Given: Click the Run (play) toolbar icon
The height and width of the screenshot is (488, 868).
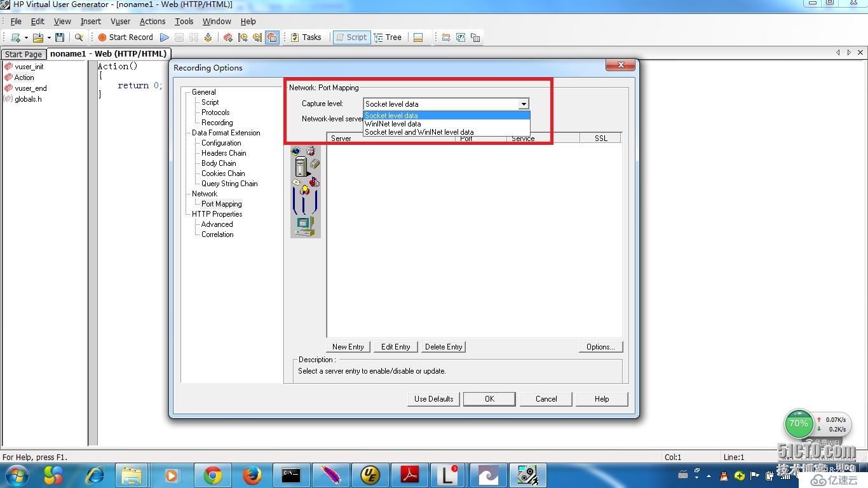Looking at the screenshot, I should click(x=165, y=37).
